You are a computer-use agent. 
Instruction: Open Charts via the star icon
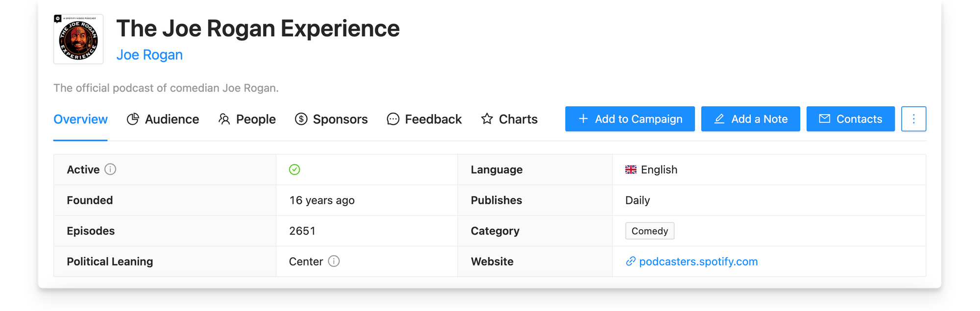487,119
